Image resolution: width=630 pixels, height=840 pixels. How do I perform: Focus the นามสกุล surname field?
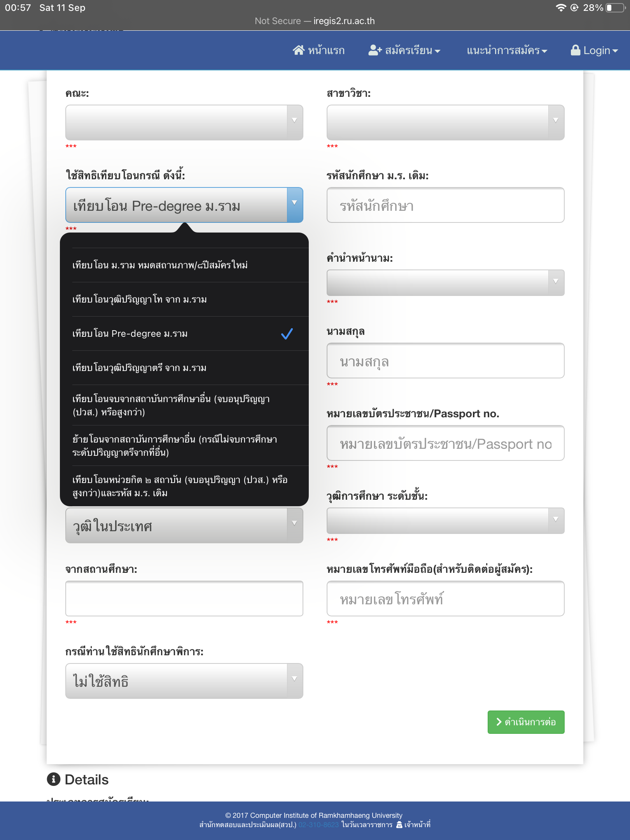pyautogui.click(x=446, y=360)
